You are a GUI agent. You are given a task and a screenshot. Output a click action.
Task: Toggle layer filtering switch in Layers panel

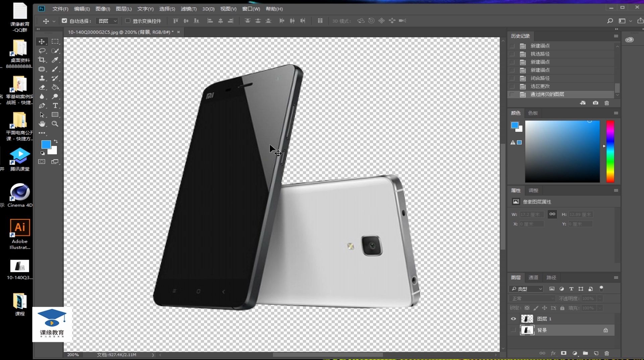(601, 288)
